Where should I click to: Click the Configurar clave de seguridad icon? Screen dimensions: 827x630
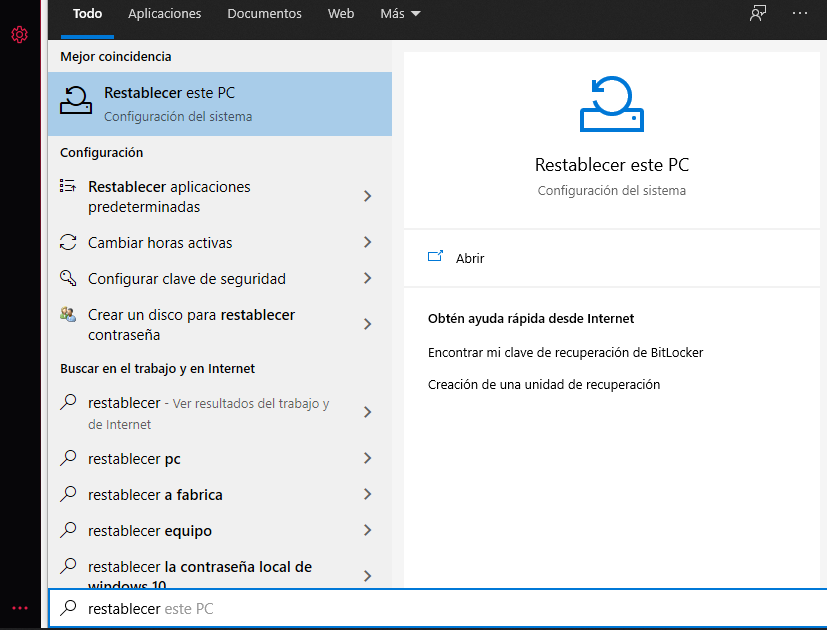tap(67, 278)
